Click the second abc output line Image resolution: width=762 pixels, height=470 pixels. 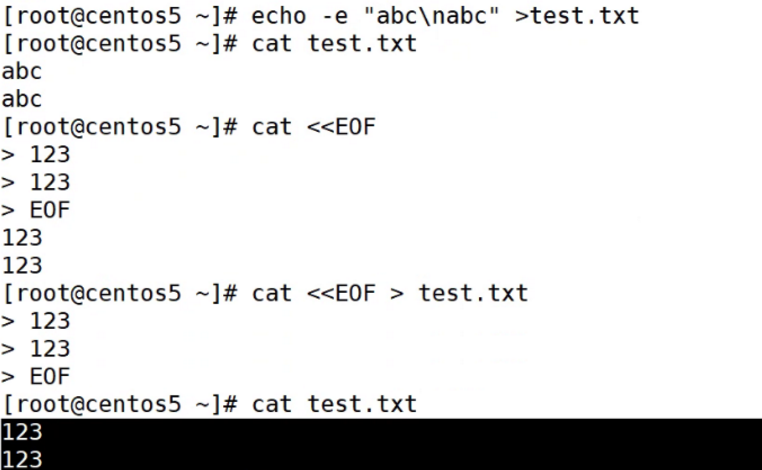(x=22, y=99)
